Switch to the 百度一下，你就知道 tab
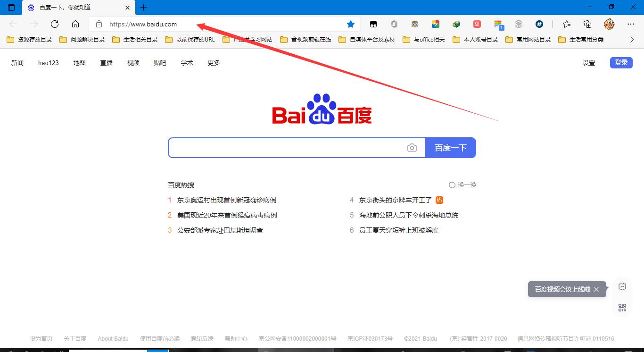Image resolution: width=644 pixels, height=352 pixels. pos(66,7)
